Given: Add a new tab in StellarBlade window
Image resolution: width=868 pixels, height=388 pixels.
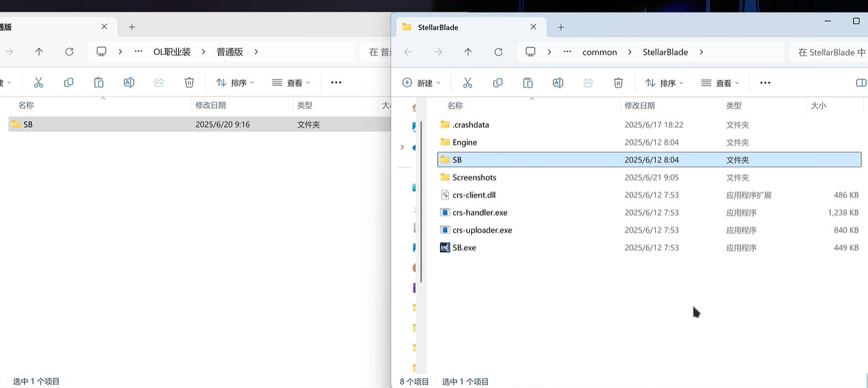Looking at the screenshot, I should (561, 27).
